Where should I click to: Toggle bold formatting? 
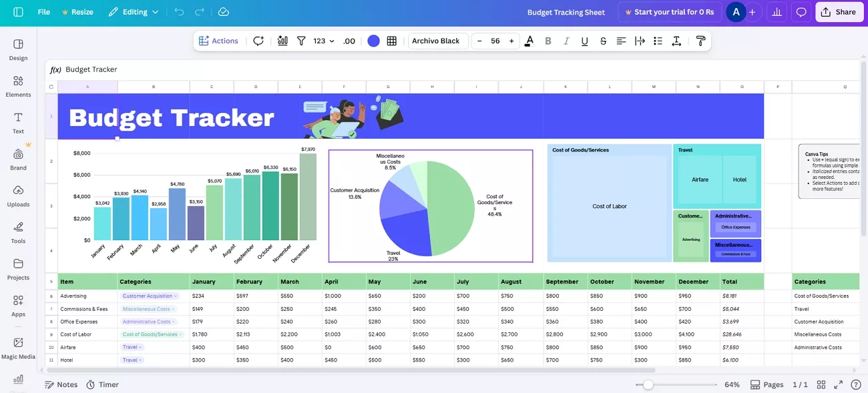click(548, 41)
